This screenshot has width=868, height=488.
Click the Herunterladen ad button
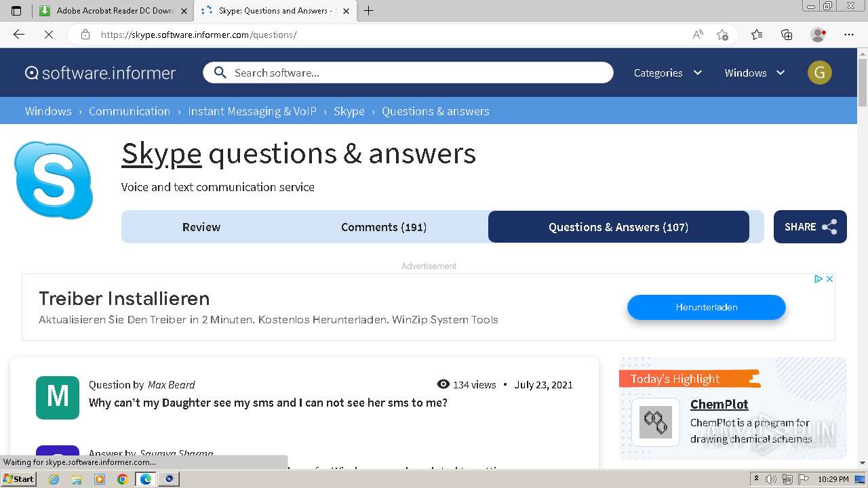707,307
